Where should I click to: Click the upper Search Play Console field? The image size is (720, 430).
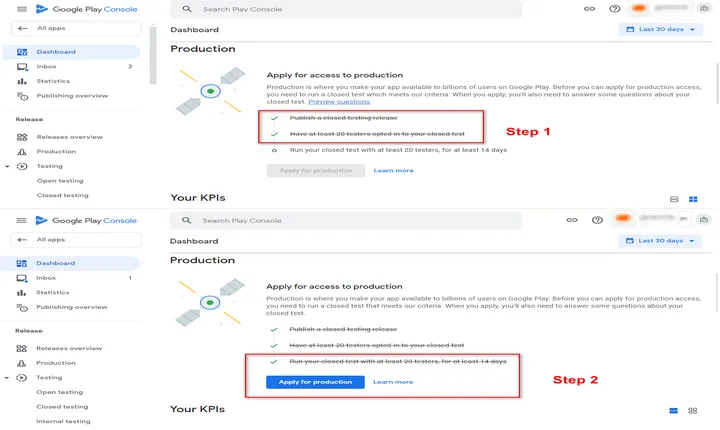[x=346, y=9]
